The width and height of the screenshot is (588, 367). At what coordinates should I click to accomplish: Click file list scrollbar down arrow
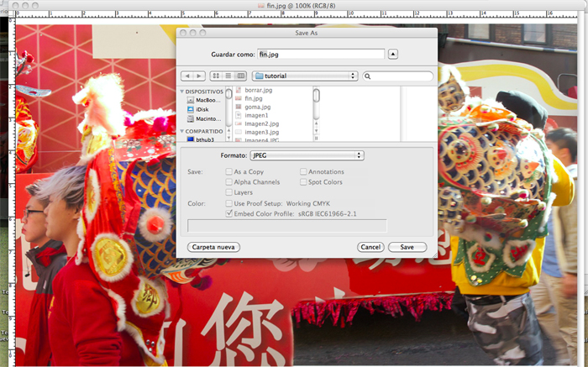[316, 130]
